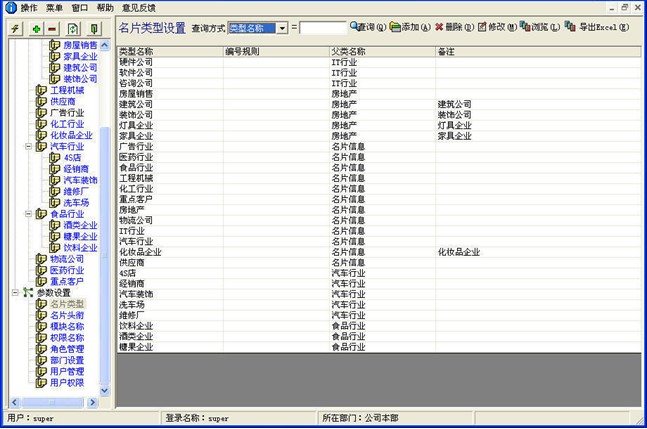Click the green plus expand-all icon

point(37,29)
